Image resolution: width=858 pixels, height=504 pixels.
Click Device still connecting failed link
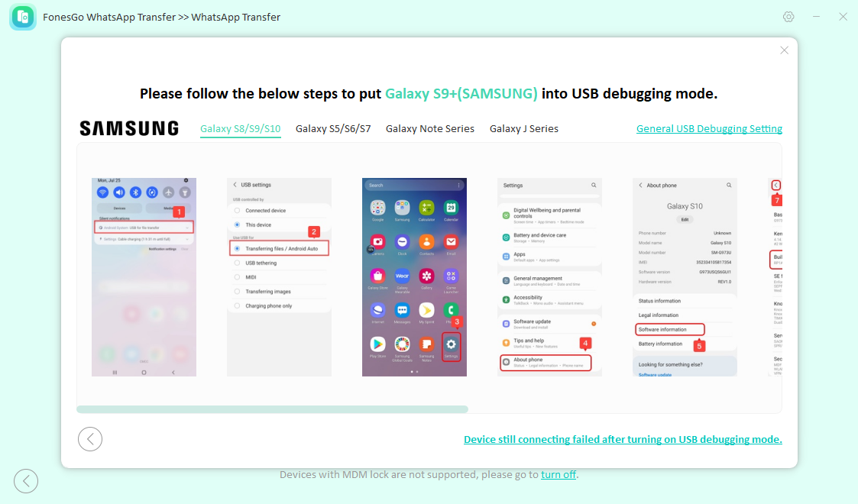pos(623,440)
